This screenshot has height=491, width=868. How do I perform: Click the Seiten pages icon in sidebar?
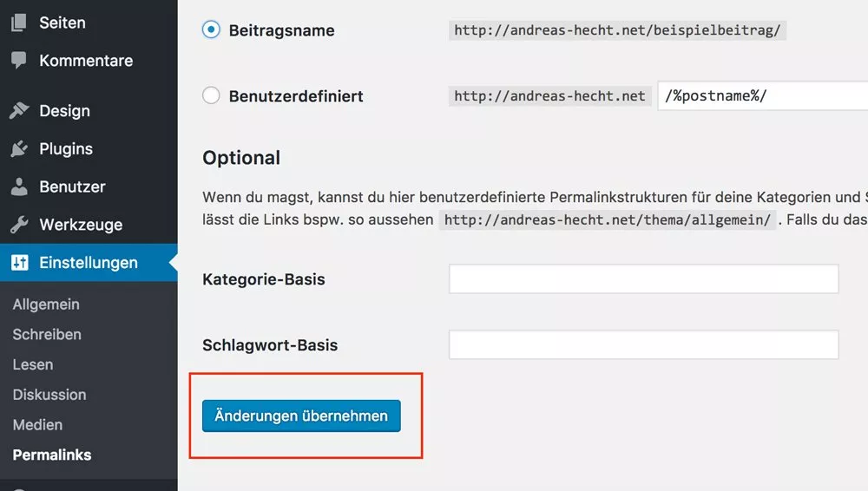point(19,23)
